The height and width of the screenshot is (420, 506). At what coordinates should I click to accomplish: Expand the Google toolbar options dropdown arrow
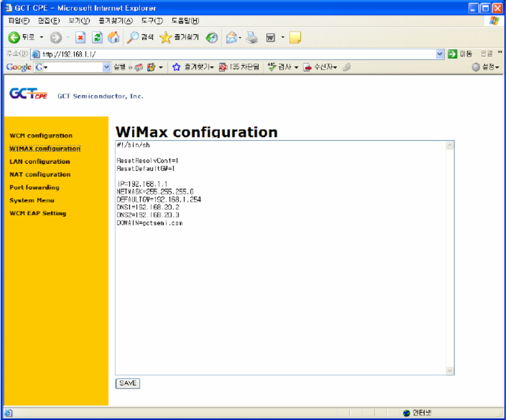[161, 67]
